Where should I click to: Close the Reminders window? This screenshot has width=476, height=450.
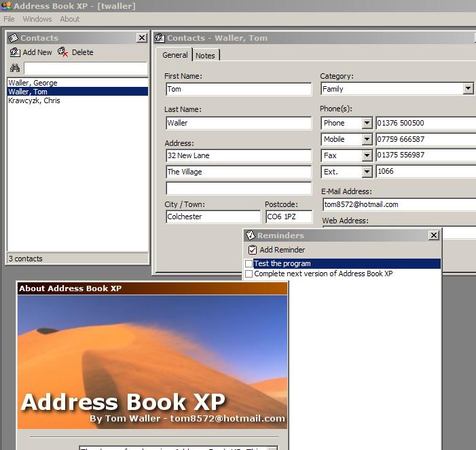(434, 235)
